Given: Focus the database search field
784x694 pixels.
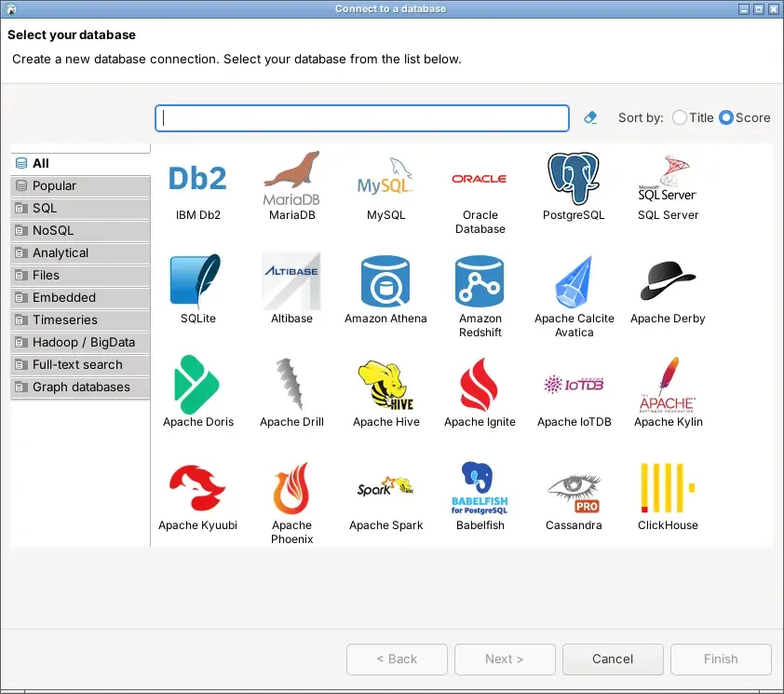Looking at the screenshot, I should (362, 118).
